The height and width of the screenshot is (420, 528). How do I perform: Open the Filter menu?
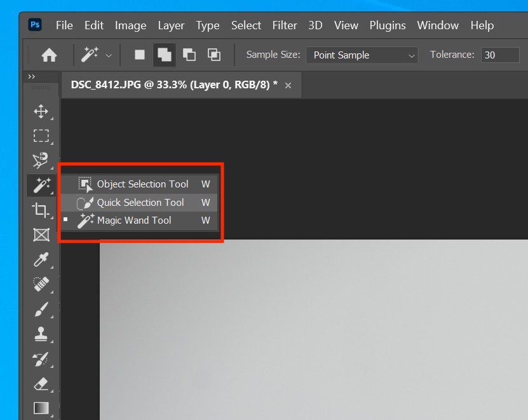[x=285, y=25]
